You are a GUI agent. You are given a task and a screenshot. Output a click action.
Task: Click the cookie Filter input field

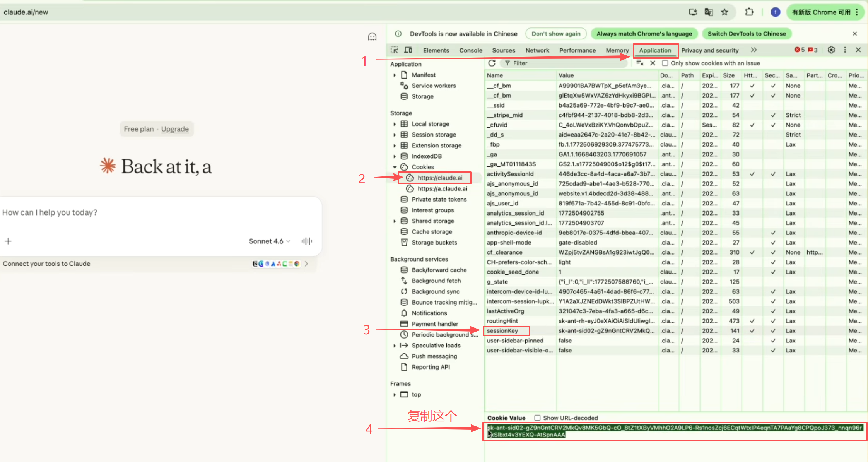[x=563, y=63]
